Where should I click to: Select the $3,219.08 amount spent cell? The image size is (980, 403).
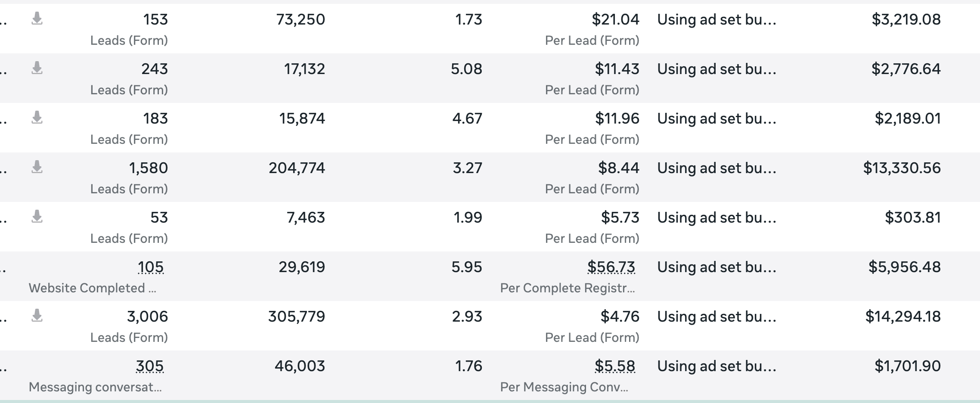(x=906, y=19)
